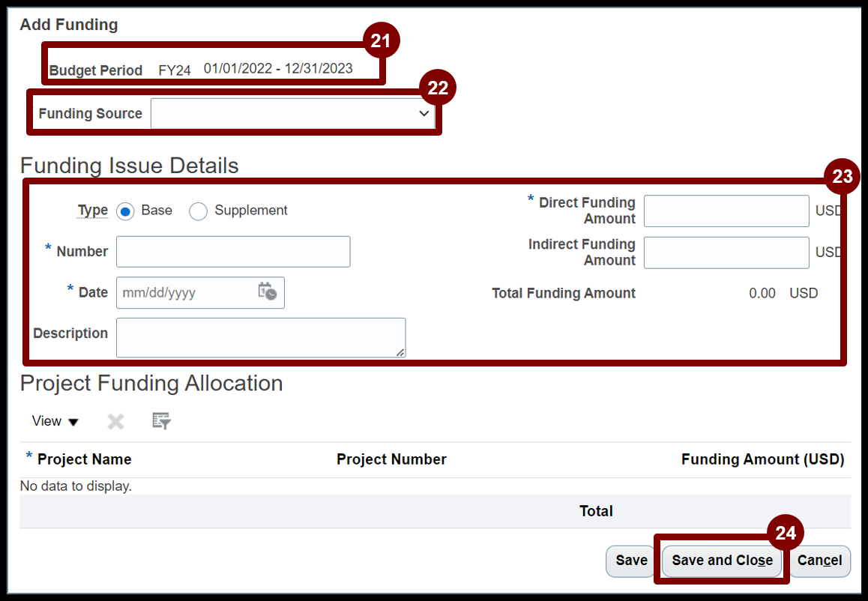Click the Indirect Funding Amount field
The width and height of the screenshot is (868, 601).
(726, 253)
